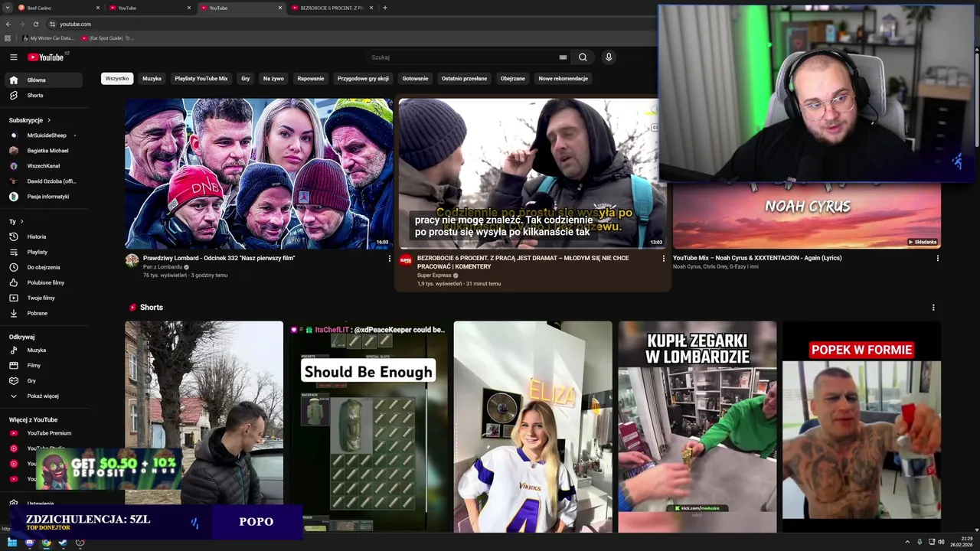Show hidden system tray icons
This screenshot has height=551, width=980.
click(907, 542)
